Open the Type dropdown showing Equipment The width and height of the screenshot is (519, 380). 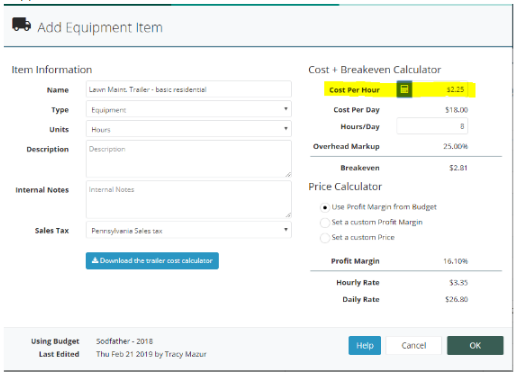coord(189,109)
